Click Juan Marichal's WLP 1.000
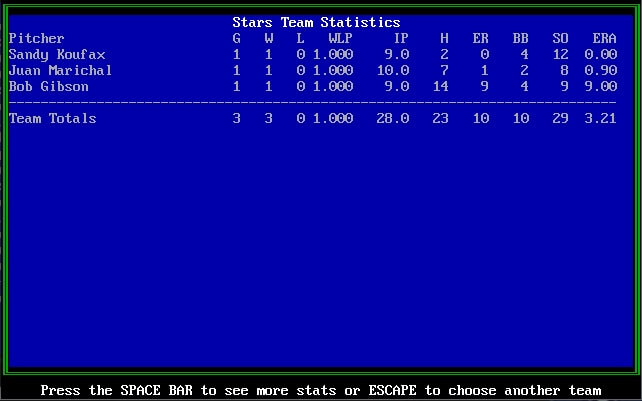The height and width of the screenshot is (401, 642). (x=333, y=70)
